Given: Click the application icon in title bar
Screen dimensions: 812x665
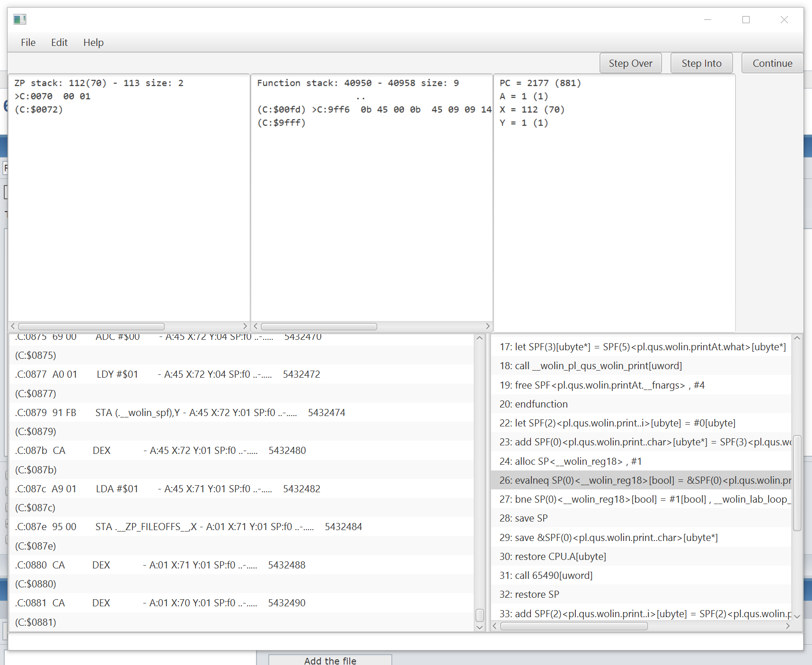Looking at the screenshot, I should pos(20,19).
